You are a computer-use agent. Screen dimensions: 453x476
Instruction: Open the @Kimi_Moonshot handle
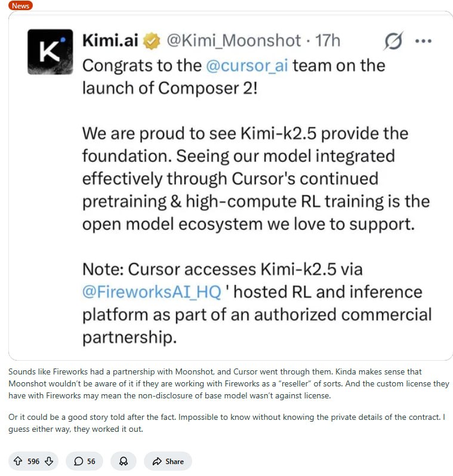pyautogui.click(x=233, y=41)
